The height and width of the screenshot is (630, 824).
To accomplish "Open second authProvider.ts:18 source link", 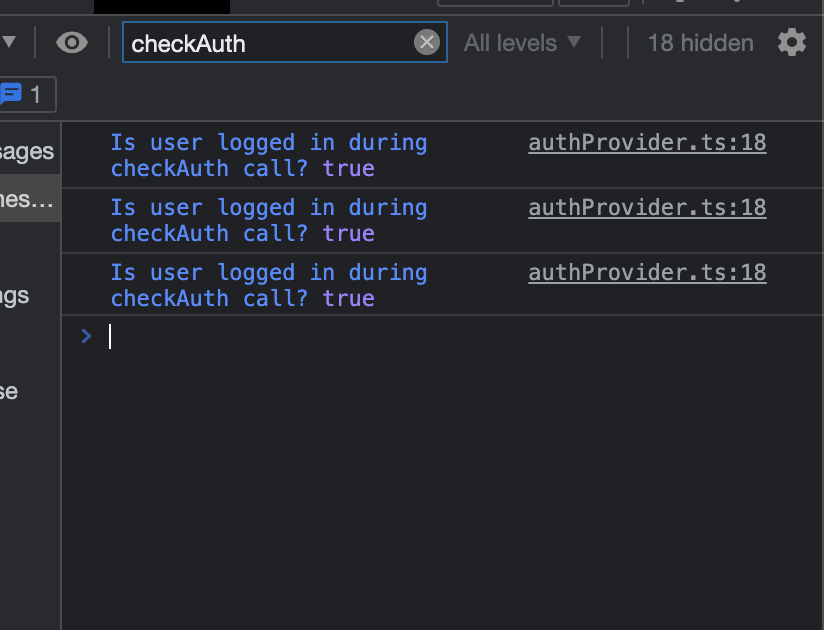I will click(647, 208).
